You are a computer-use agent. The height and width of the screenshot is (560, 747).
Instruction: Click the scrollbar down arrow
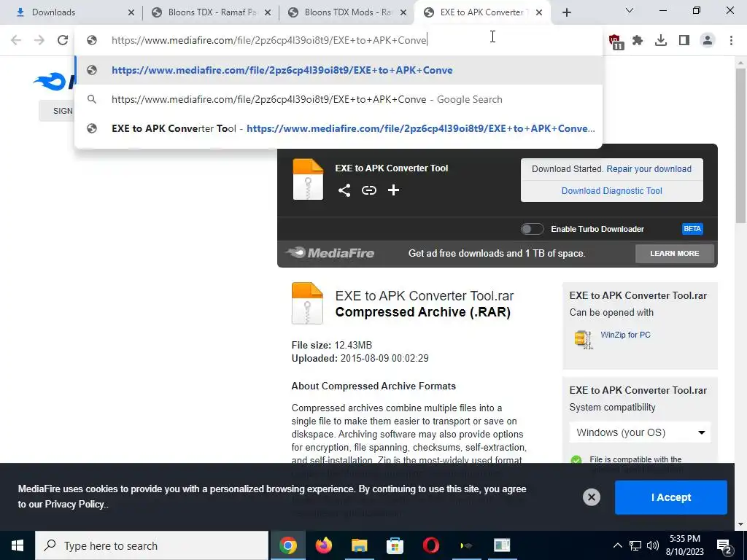(740, 525)
